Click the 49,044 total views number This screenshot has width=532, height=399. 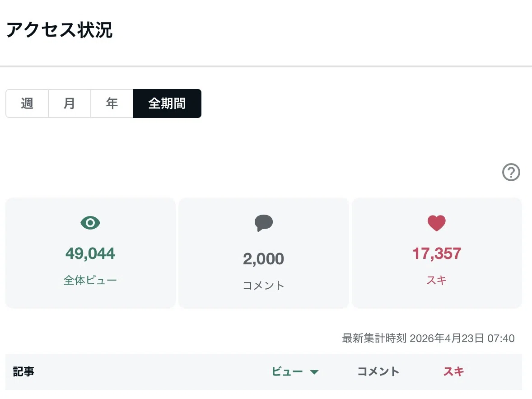[x=90, y=253]
